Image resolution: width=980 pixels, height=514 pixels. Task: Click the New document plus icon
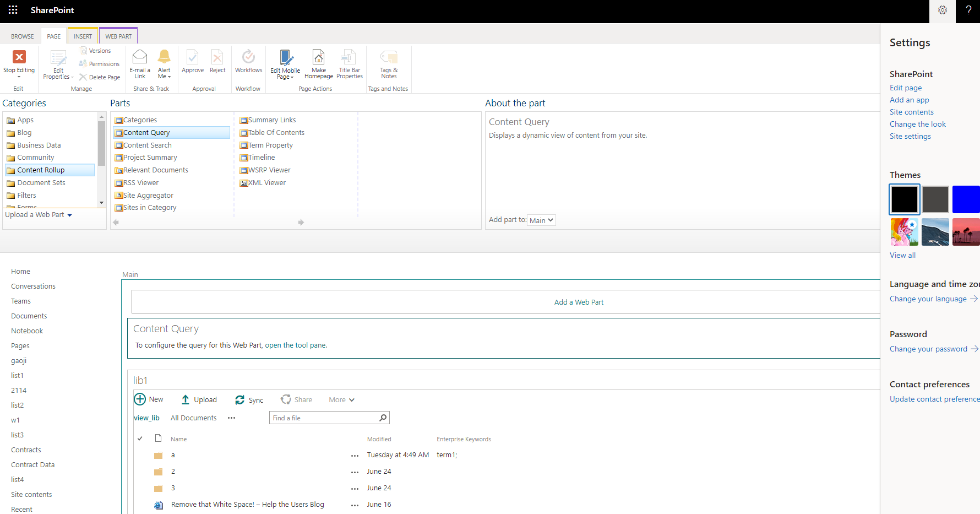(140, 399)
